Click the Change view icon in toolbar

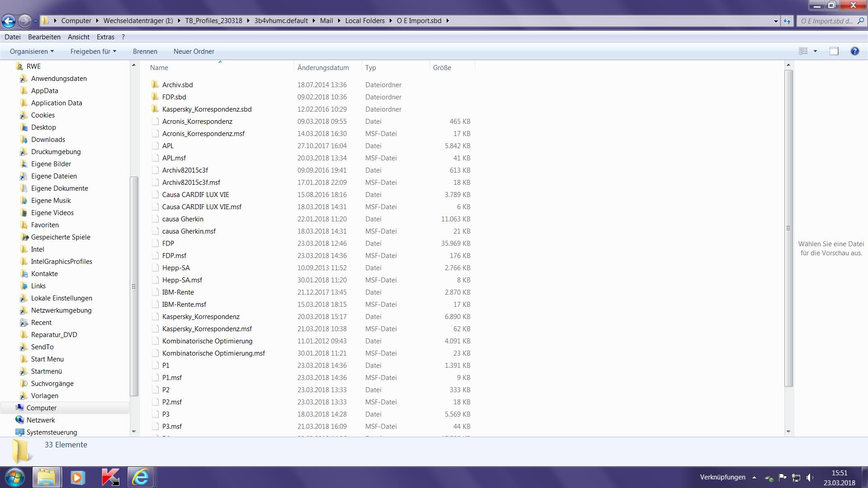pos(803,52)
